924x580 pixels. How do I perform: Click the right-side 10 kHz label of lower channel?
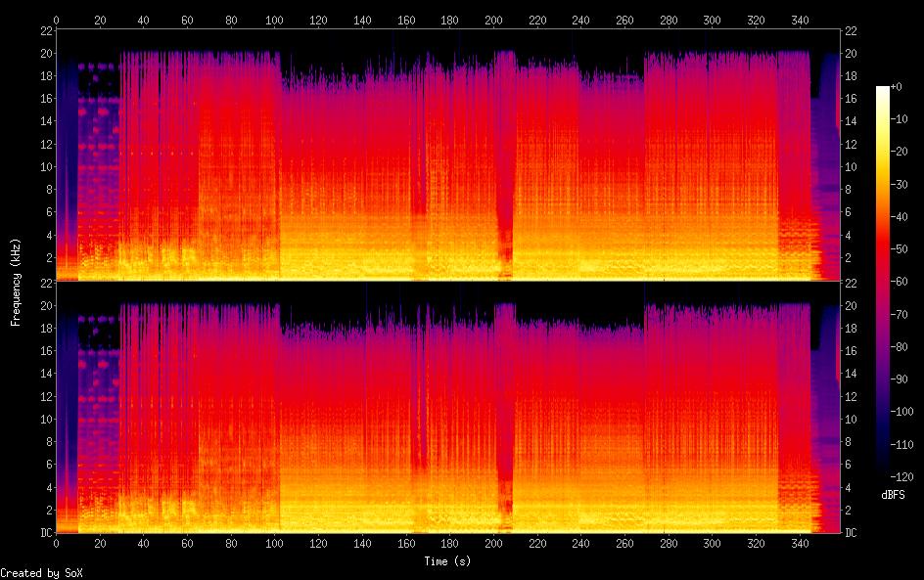pyautogui.click(x=849, y=419)
